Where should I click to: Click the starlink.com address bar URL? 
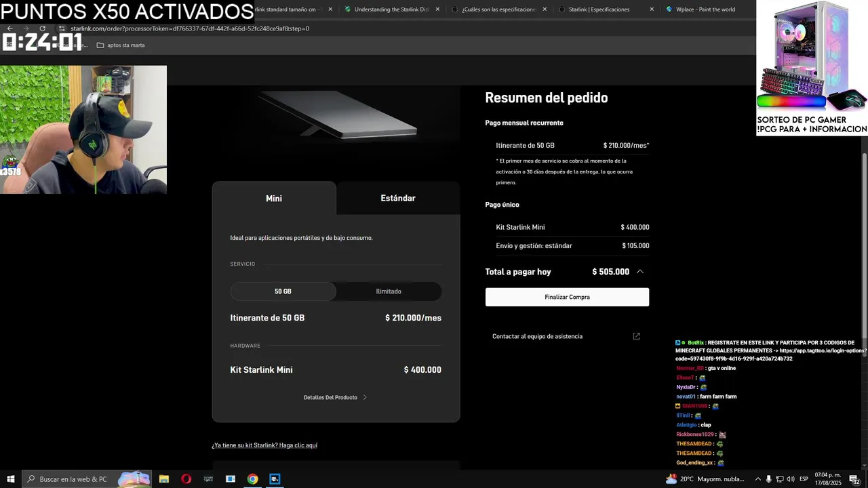tap(190, 28)
